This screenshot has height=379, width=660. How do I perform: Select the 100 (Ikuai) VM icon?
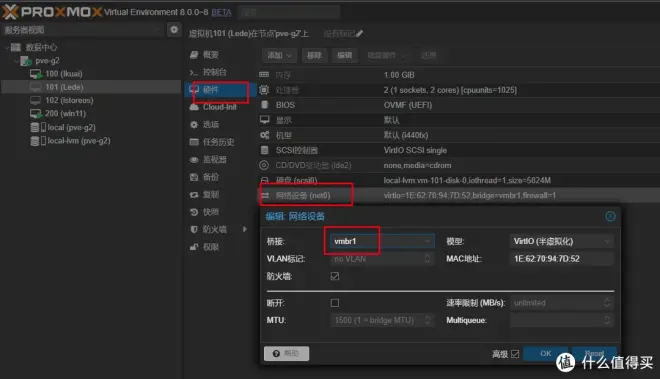[36, 74]
